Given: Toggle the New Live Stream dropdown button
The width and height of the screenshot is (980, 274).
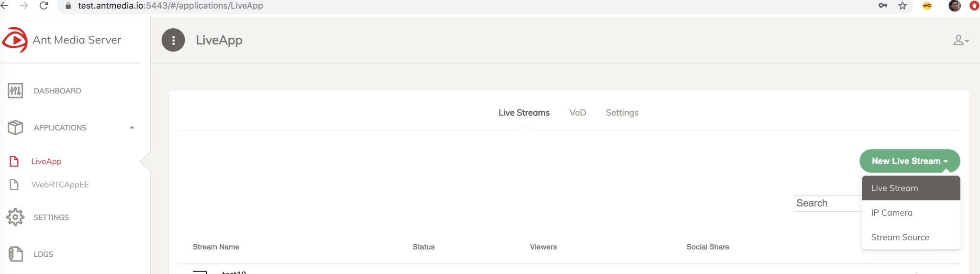Looking at the screenshot, I should coord(910,161).
